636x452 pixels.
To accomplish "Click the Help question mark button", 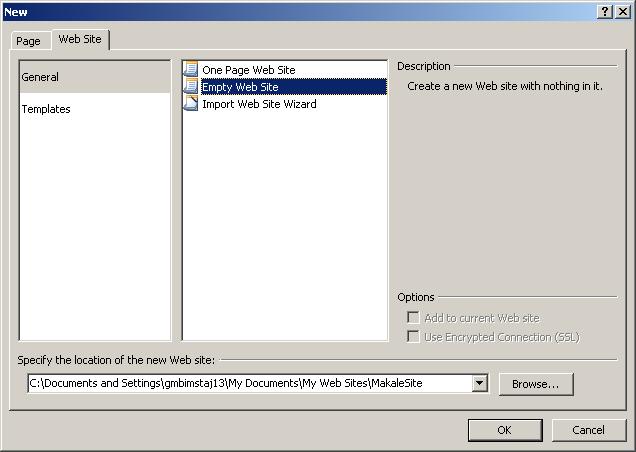I will coord(604,12).
